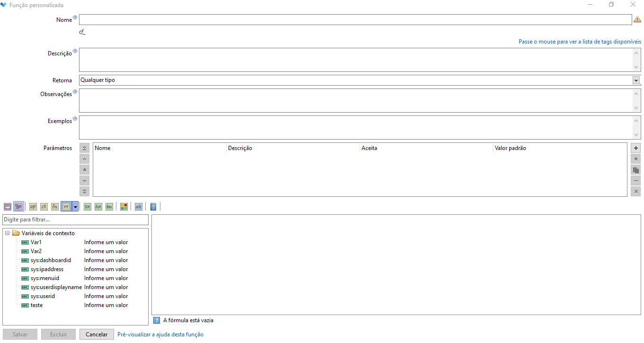Click the 'ab' toolbar icon
The height and width of the screenshot is (343, 644).
tap(139, 207)
